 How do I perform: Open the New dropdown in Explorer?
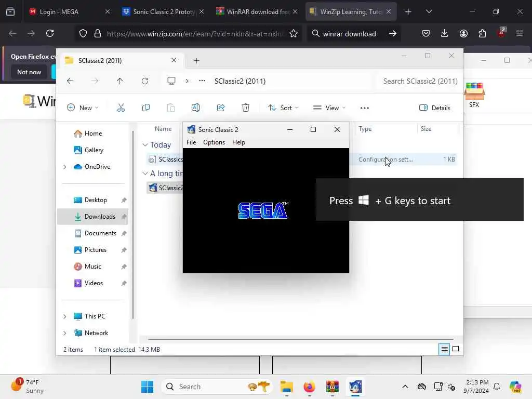[83, 108]
